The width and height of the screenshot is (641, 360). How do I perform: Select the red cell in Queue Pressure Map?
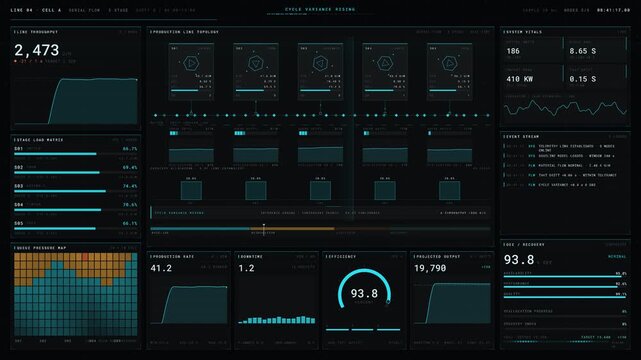click(x=85, y=257)
